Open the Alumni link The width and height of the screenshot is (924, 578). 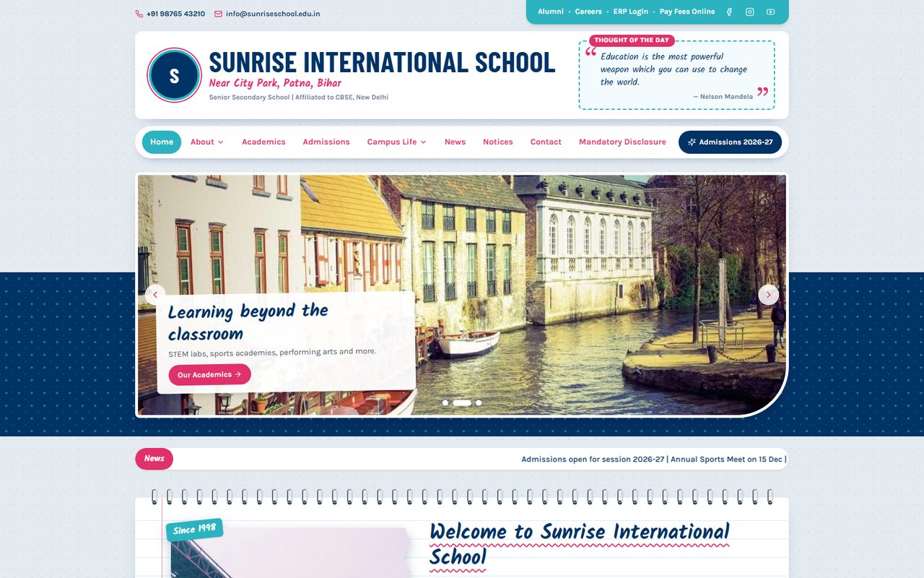pyautogui.click(x=551, y=12)
